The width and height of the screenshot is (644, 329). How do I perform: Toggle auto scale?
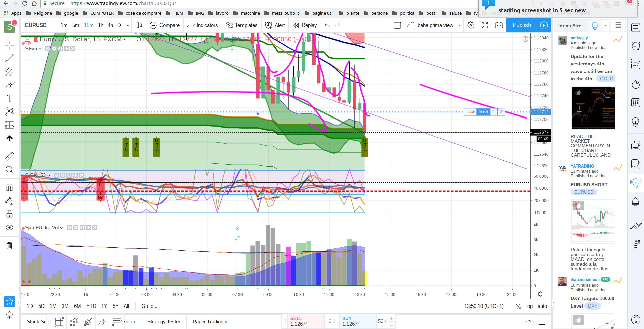(542, 306)
